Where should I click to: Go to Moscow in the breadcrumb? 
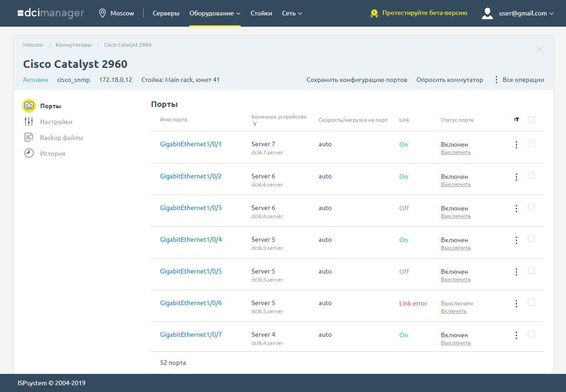[x=33, y=45]
